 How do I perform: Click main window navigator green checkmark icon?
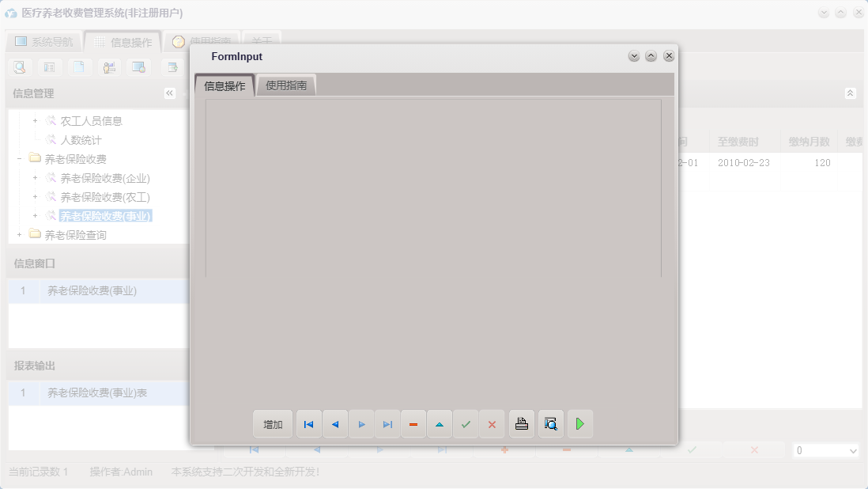(692, 450)
